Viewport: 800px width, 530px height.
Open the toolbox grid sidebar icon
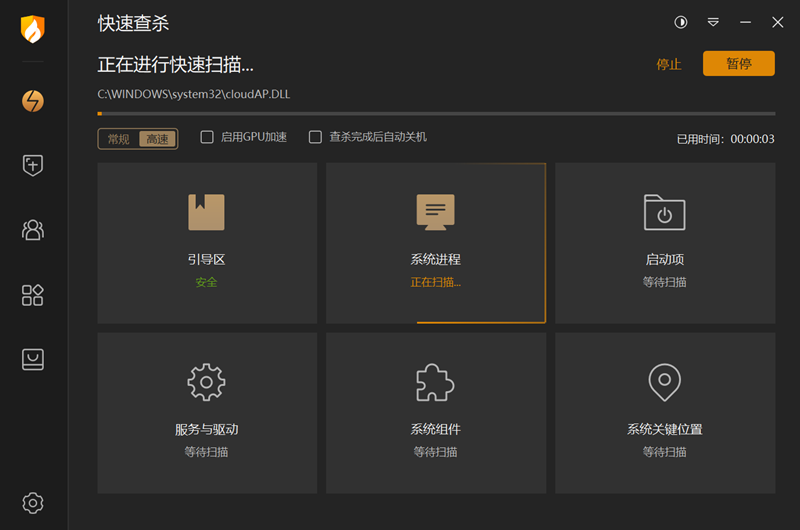coord(33,295)
